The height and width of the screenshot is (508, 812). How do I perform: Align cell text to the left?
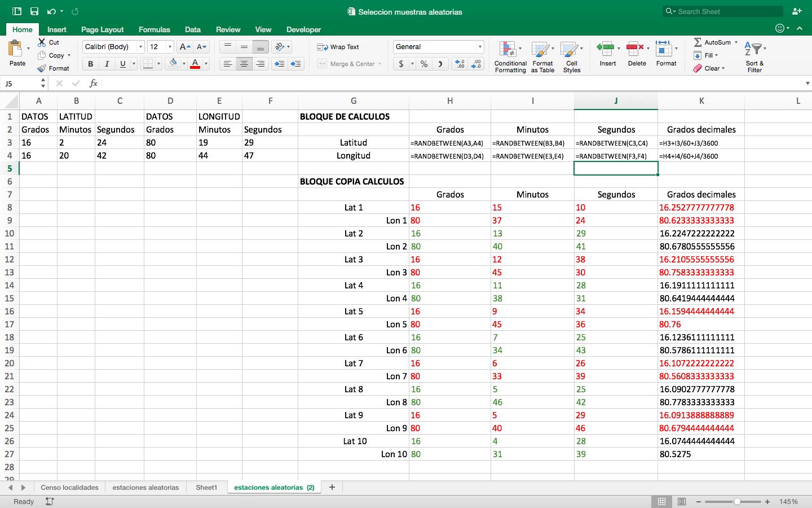click(228, 64)
